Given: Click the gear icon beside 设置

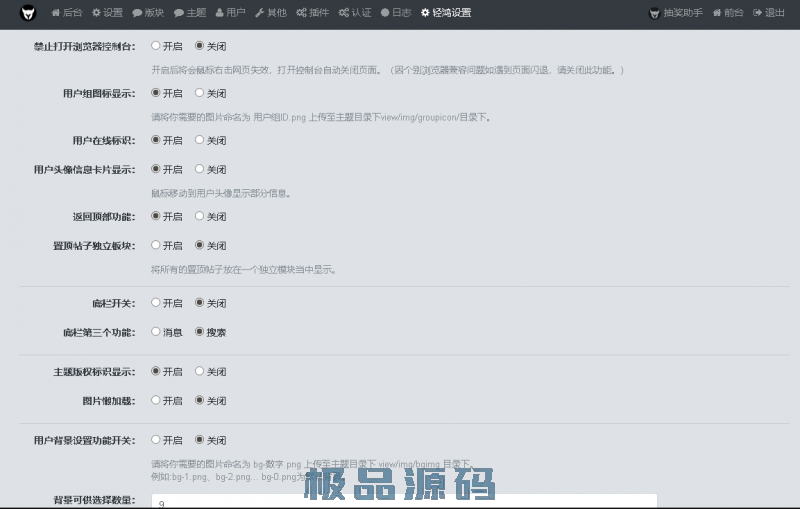Looking at the screenshot, I should pyautogui.click(x=96, y=13).
